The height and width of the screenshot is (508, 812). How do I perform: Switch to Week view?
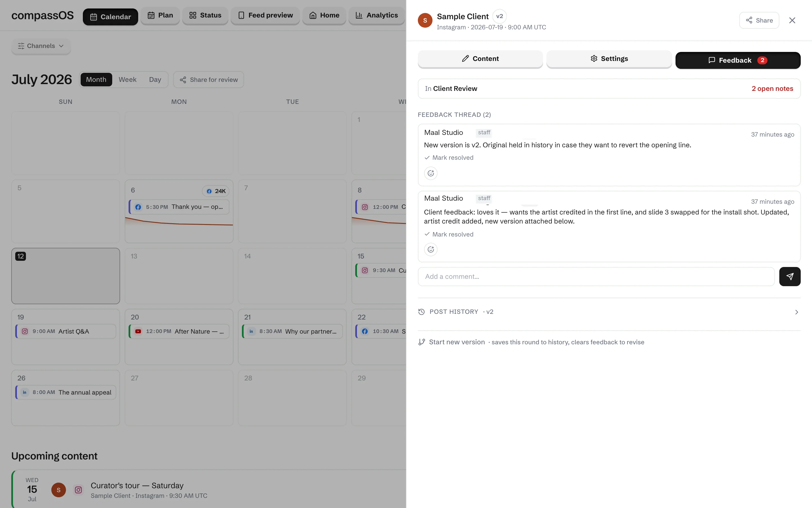(127, 80)
